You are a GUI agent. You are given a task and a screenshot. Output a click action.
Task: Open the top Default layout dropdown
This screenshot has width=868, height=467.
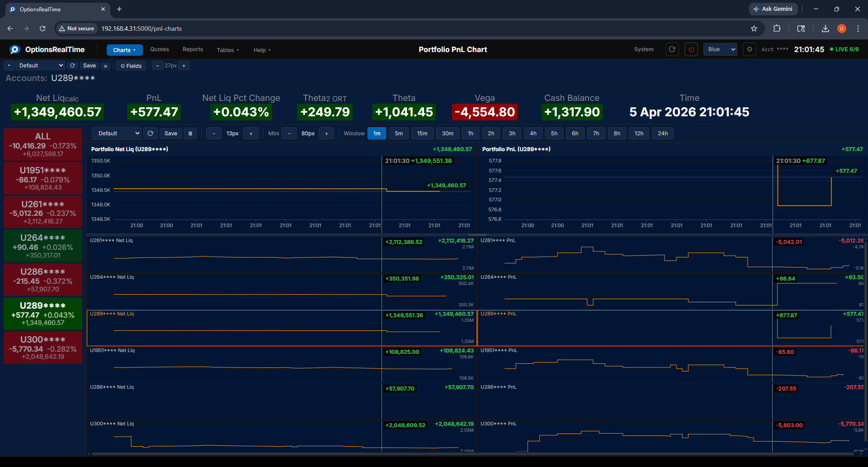[40, 66]
